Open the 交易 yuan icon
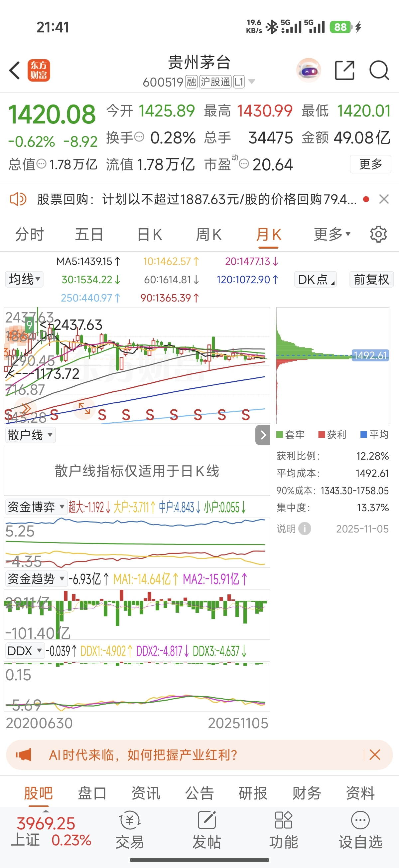Screen dimensions: 399x868 coord(130,820)
